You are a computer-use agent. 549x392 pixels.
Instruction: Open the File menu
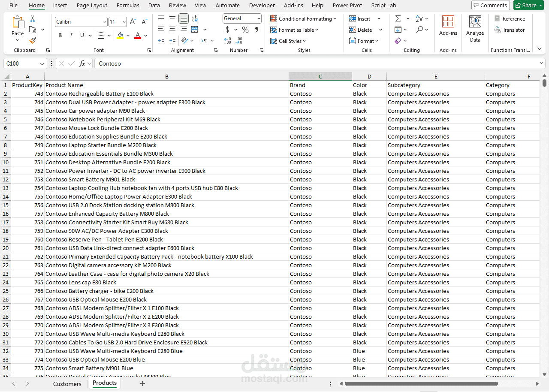(13, 5)
